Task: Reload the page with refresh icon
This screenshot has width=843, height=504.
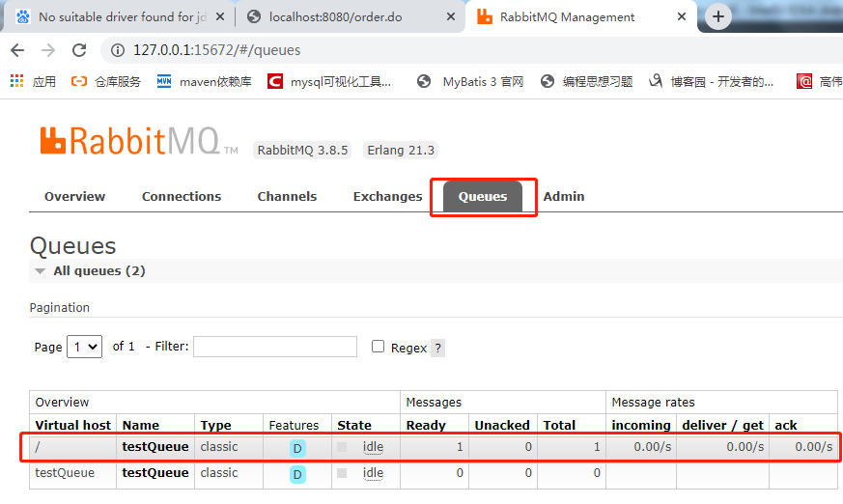Action: click(x=79, y=50)
